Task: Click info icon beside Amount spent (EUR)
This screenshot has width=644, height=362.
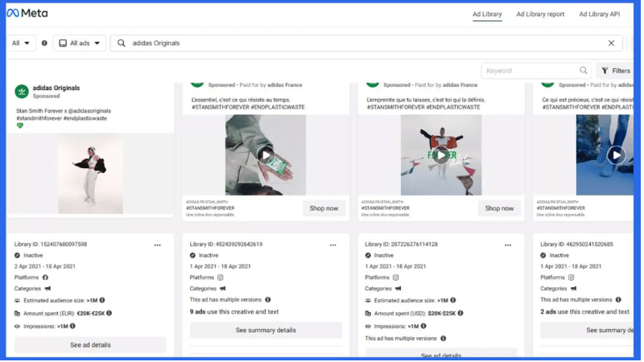Action: pos(109,313)
